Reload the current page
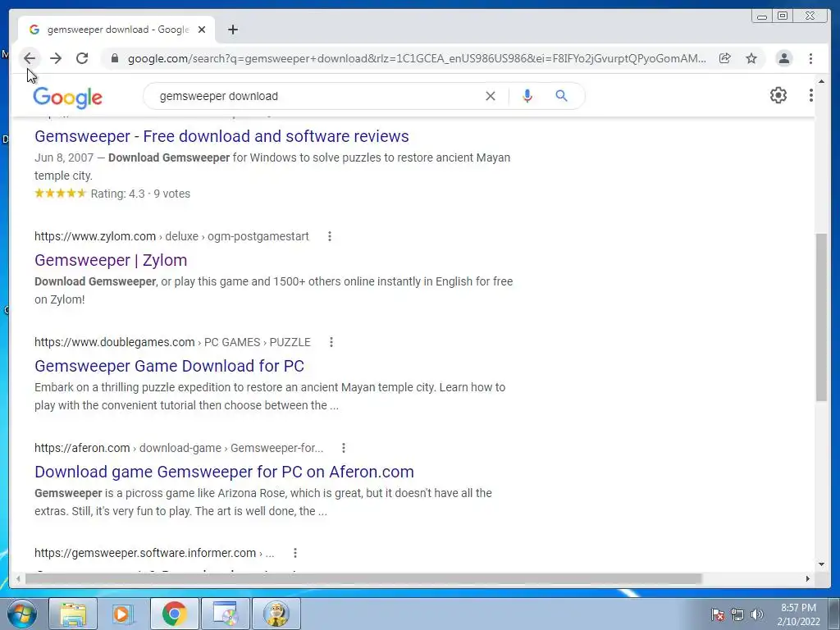Image resolution: width=840 pixels, height=630 pixels. coord(82,58)
